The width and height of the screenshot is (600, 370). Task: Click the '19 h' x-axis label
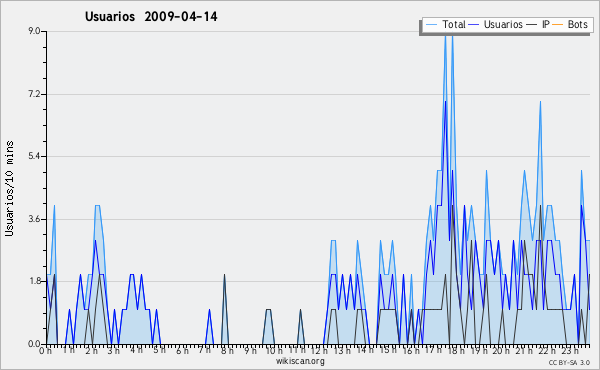pyautogui.click(x=479, y=350)
